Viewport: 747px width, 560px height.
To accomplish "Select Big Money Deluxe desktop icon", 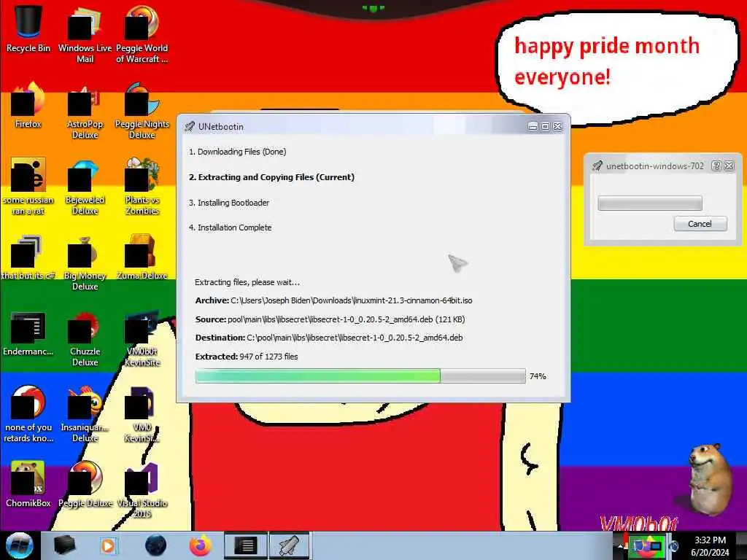I will (85, 261).
